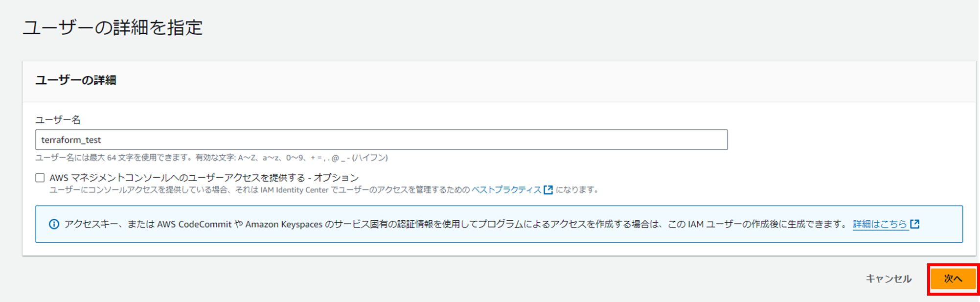Image resolution: width=980 pixels, height=302 pixels.
Task: Focus the ユーザー名 input containing terraform_test
Action: tap(381, 140)
